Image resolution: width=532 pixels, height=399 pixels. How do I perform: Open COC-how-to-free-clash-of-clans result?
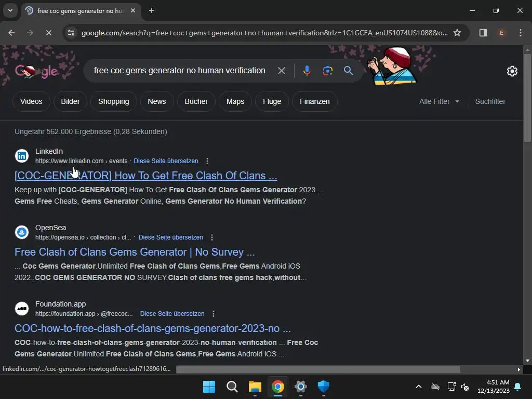pyautogui.click(x=153, y=328)
